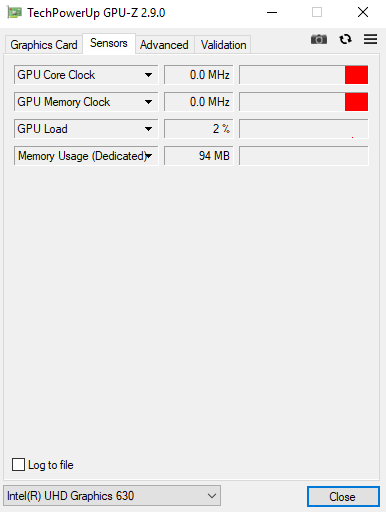Expand the GPU Memory Clock dropdown arrow

pos(149,102)
